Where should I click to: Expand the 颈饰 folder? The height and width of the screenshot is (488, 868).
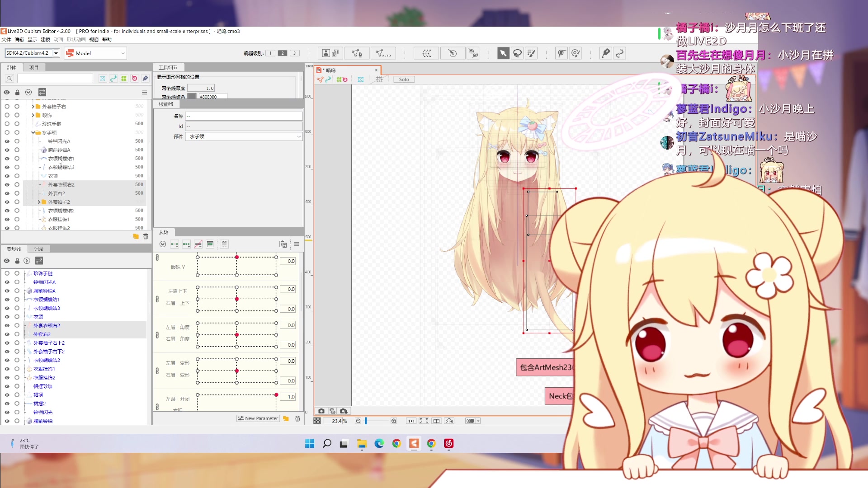(33, 115)
